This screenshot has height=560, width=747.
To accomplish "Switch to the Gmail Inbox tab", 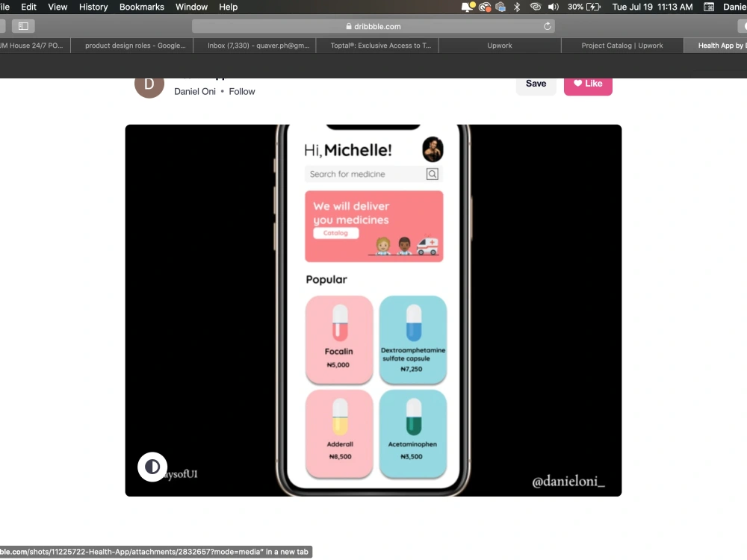I will point(255,46).
